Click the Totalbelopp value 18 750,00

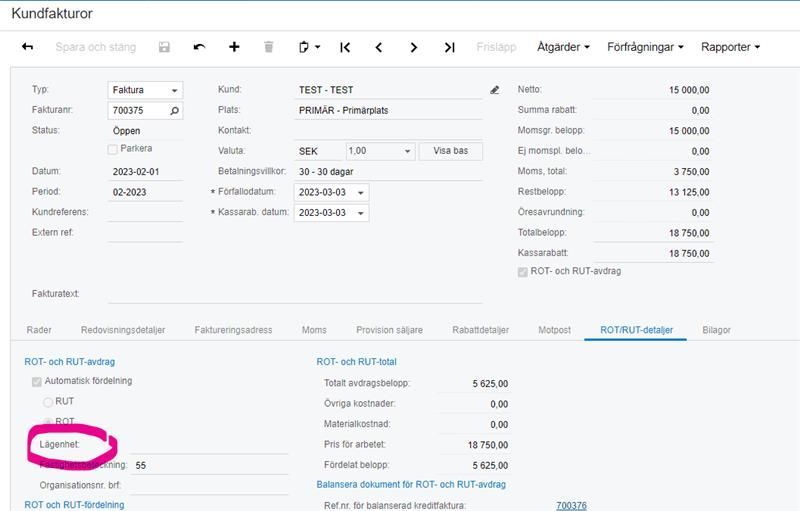(x=689, y=233)
